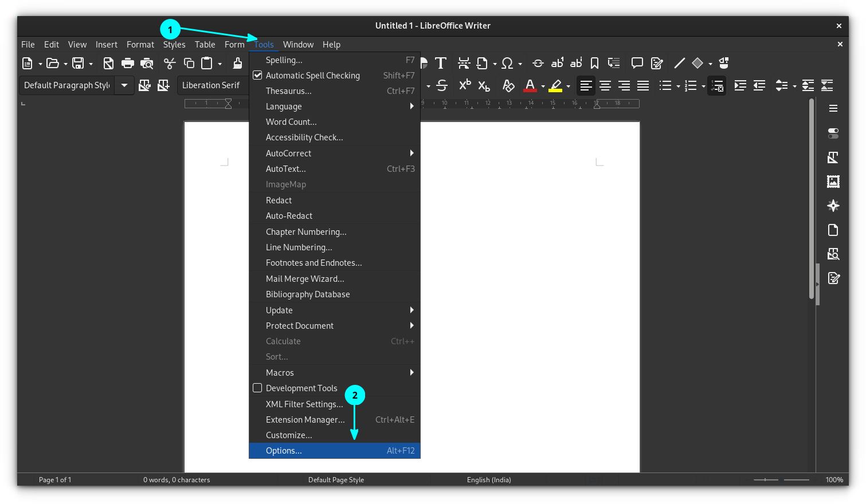Open the Gallery panel in the sidebar
Screen dimensions: 866x504
pos(833,181)
